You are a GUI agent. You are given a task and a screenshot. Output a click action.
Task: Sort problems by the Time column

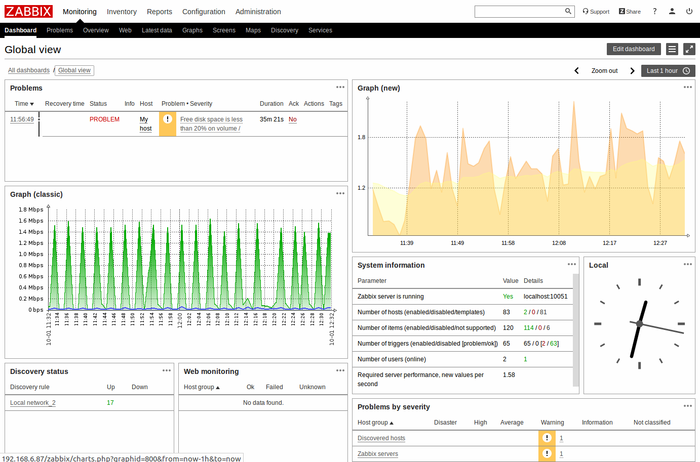[x=23, y=103]
